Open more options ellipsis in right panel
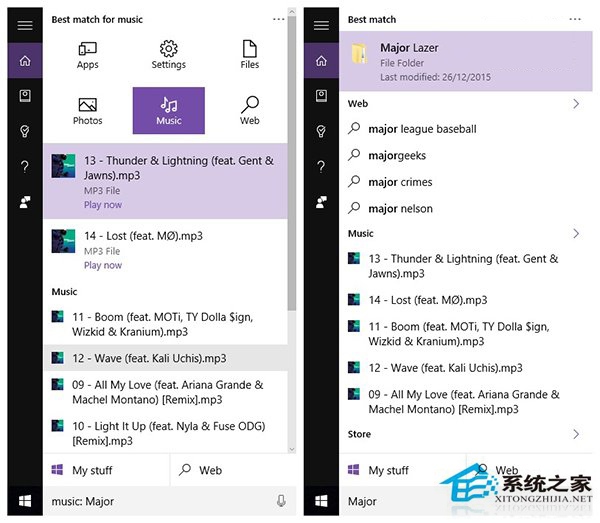Image resolution: width=600 pixels, height=523 pixels. point(575,19)
